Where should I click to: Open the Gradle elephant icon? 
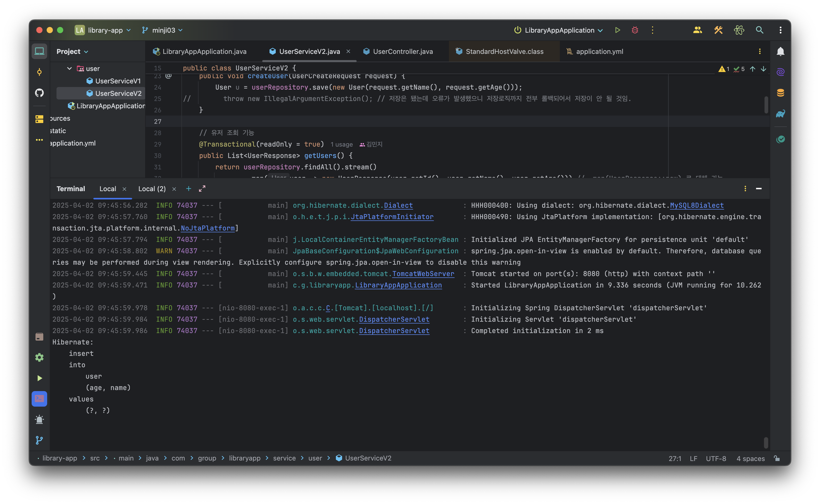(780, 113)
